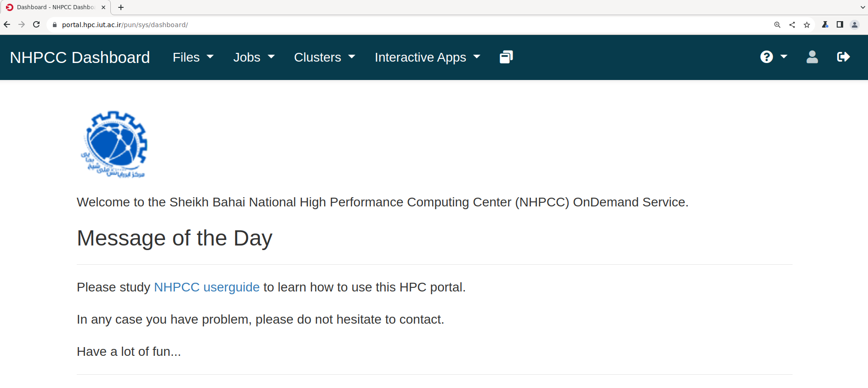Expand the Files dropdown menu
This screenshot has height=388, width=868.
click(x=193, y=57)
